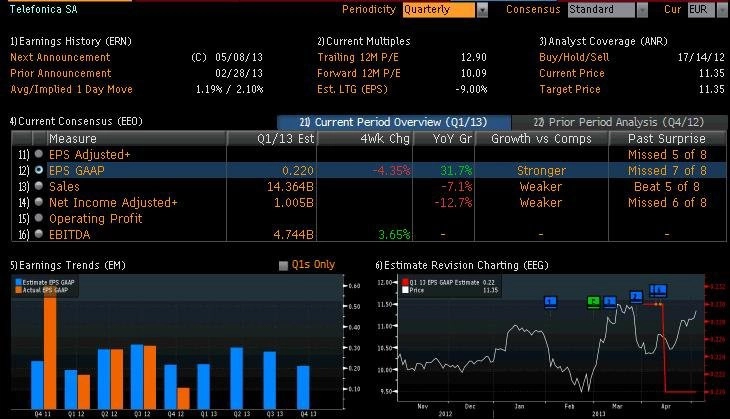Switch to Prior Period Analysis (Q4/12) tab
This screenshot has width=730, height=419.
(x=618, y=122)
